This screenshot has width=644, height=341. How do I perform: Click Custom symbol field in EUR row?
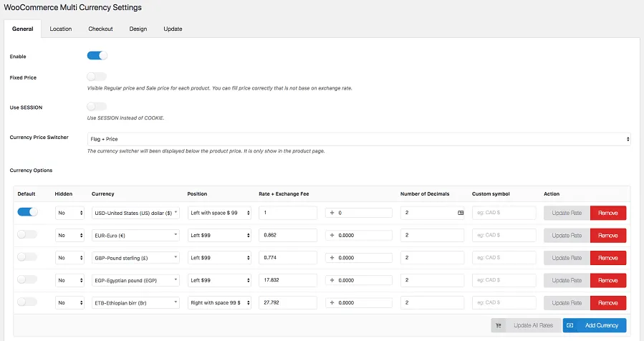(504, 236)
